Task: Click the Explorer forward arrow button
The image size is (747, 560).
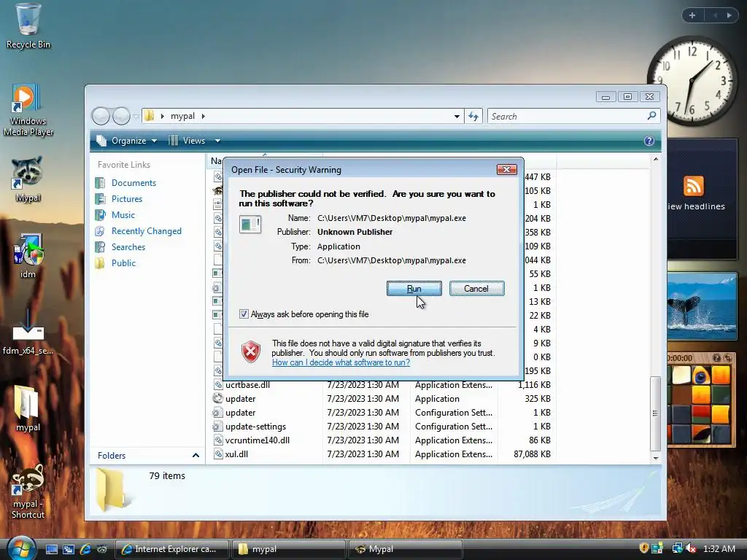Action: coord(121,116)
